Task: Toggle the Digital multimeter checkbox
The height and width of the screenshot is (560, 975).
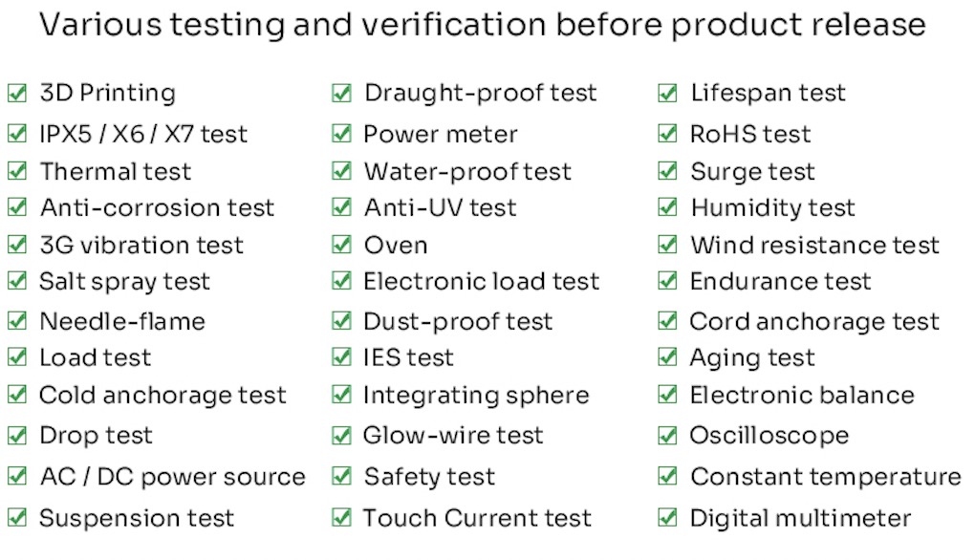Action: click(x=667, y=517)
